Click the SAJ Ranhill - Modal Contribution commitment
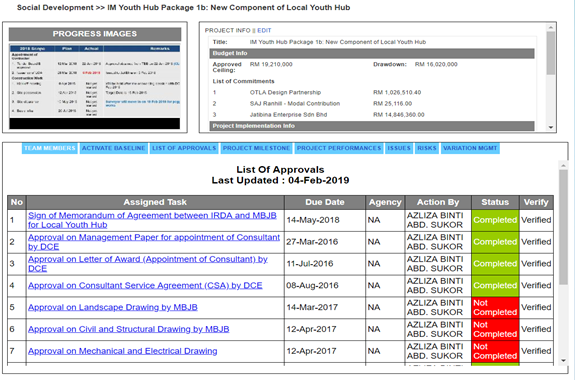 (x=295, y=103)
